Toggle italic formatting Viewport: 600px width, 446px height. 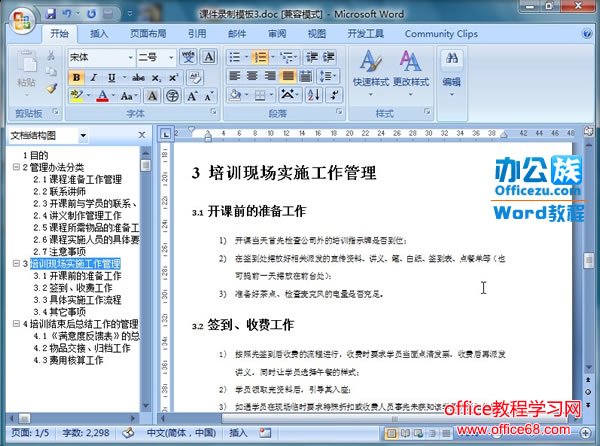(94, 78)
